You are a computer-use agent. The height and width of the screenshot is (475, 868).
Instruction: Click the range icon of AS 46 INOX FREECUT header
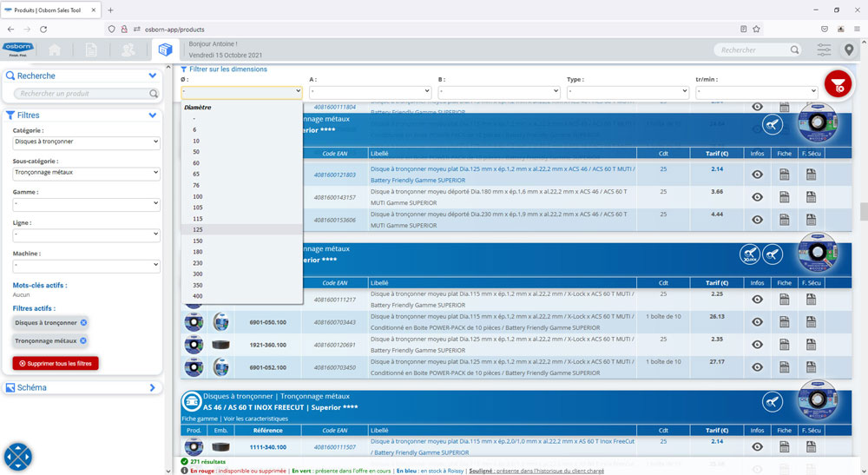pyautogui.click(x=192, y=401)
